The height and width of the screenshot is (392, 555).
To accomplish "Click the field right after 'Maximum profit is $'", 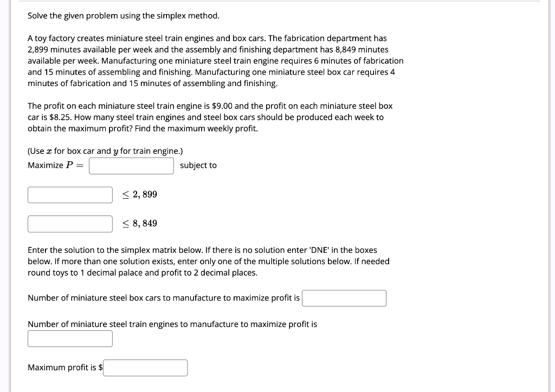I will (x=145, y=368).
